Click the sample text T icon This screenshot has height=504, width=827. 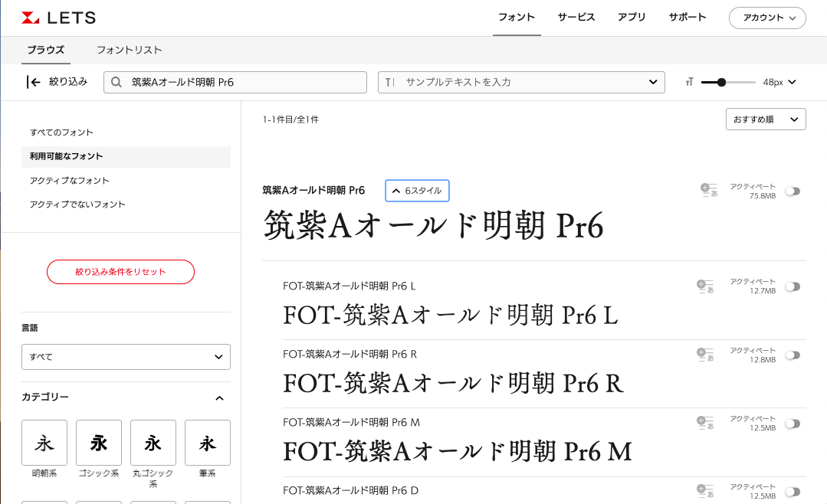390,82
